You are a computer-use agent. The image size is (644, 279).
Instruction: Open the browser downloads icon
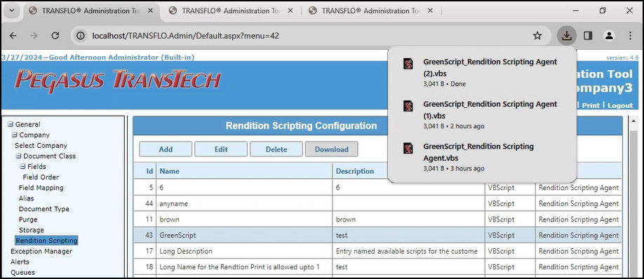pos(567,36)
